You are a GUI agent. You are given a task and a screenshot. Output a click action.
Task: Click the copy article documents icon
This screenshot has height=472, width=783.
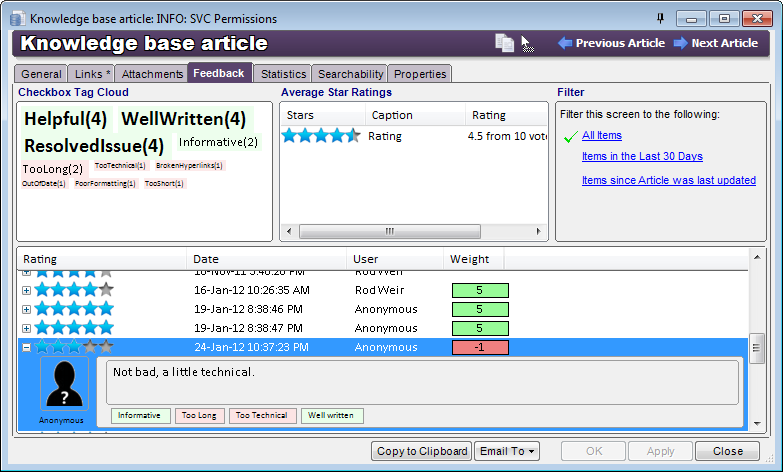tap(504, 43)
